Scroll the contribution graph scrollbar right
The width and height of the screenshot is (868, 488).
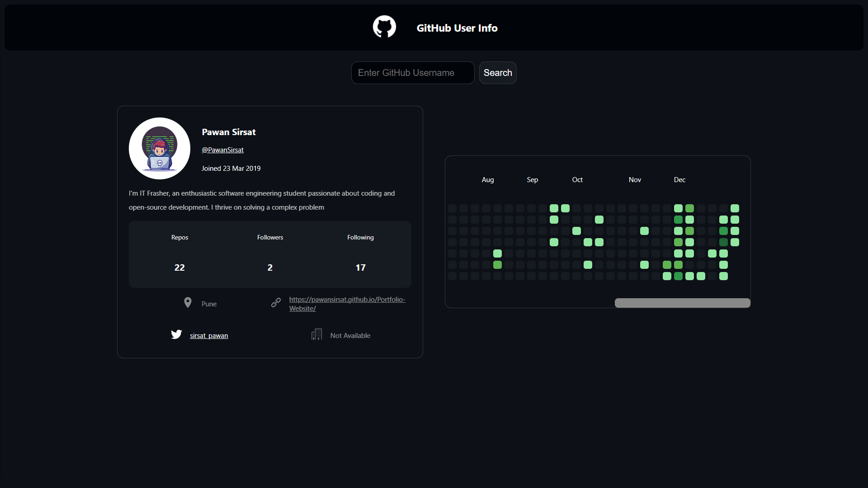[x=748, y=303]
